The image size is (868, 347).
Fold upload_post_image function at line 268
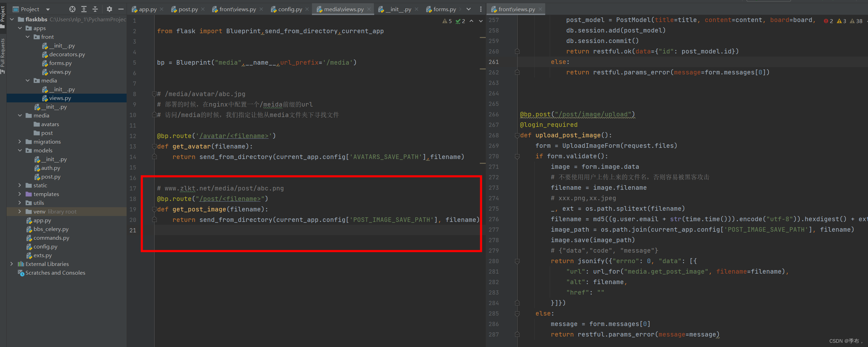[517, 136]
